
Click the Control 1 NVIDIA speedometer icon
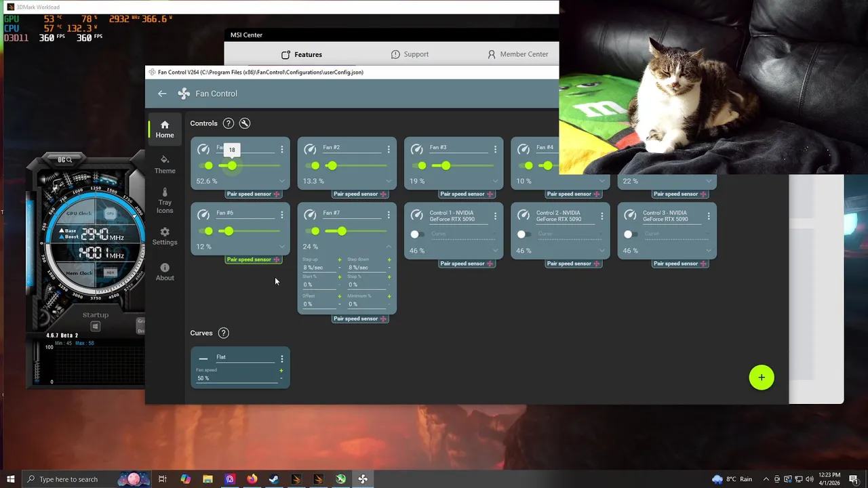tap(417, 215)
